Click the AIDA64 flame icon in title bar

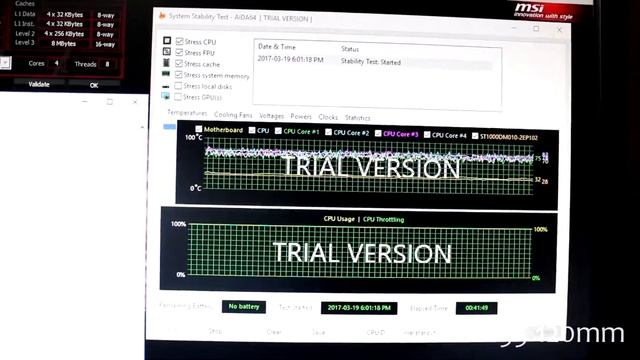point(162,16)
